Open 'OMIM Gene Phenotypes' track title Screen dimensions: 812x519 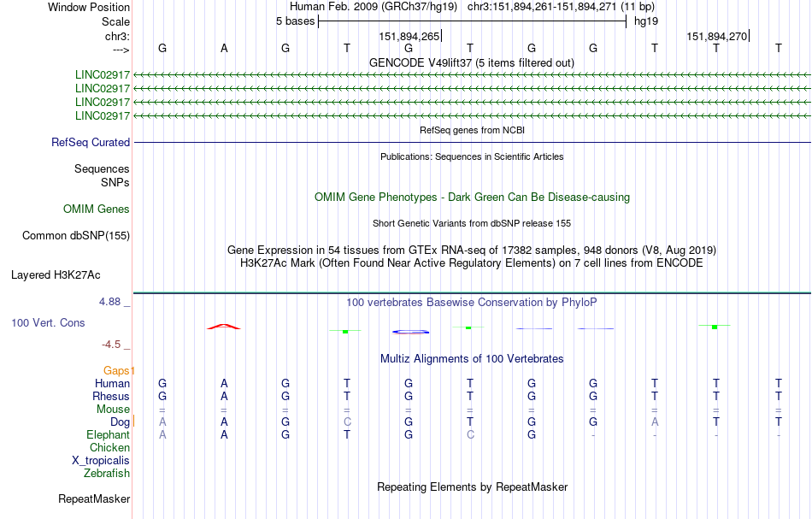472,197
